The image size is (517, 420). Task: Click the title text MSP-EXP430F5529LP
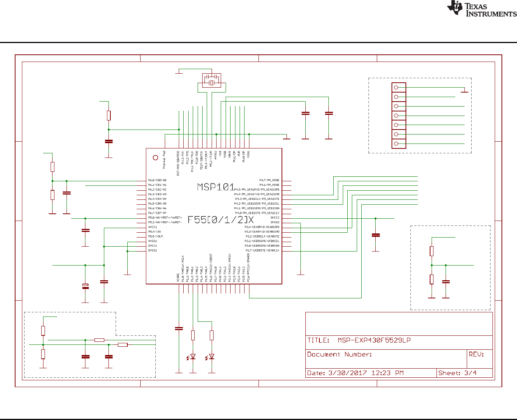374,340
